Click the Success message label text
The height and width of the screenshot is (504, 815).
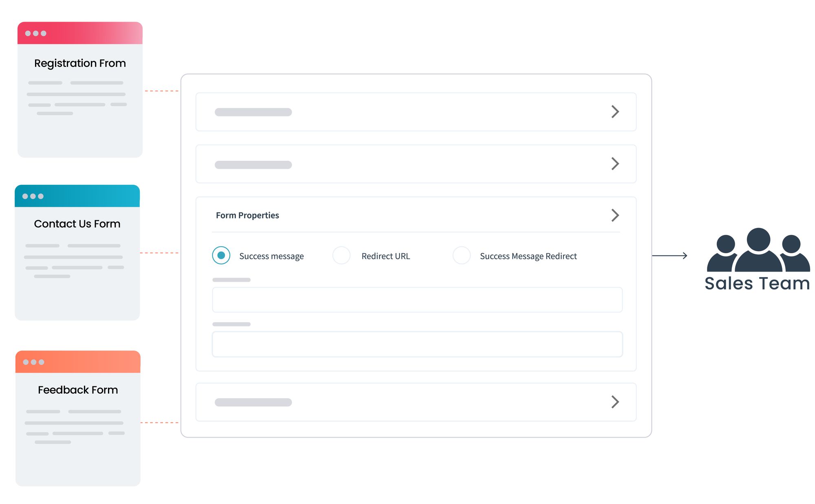tap(271, 256)
